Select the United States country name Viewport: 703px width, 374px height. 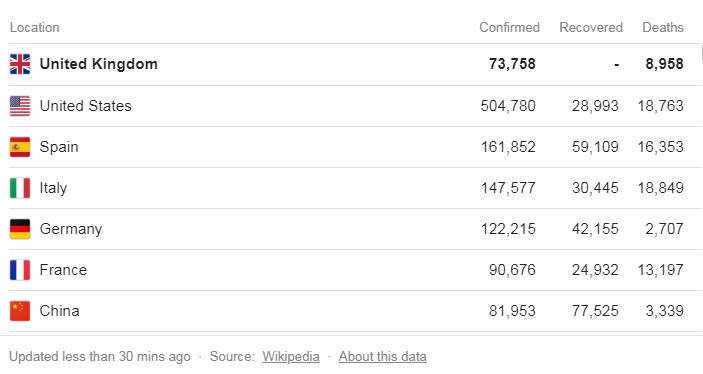86,106
